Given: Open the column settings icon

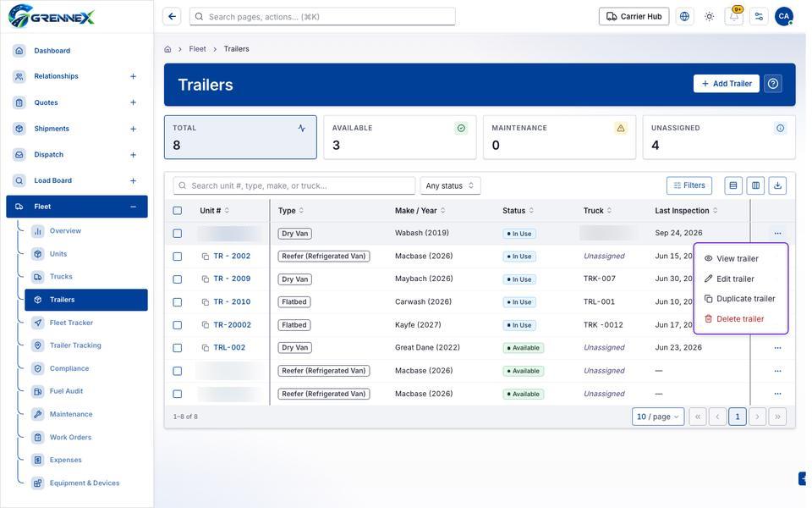Looking at the screenshot, I should (x=755, y=185).
